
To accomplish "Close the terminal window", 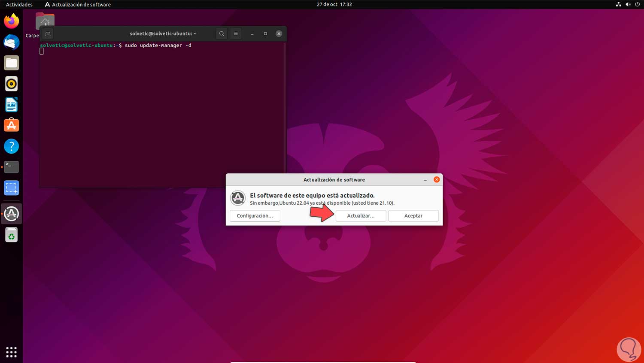I will [279, 33].
